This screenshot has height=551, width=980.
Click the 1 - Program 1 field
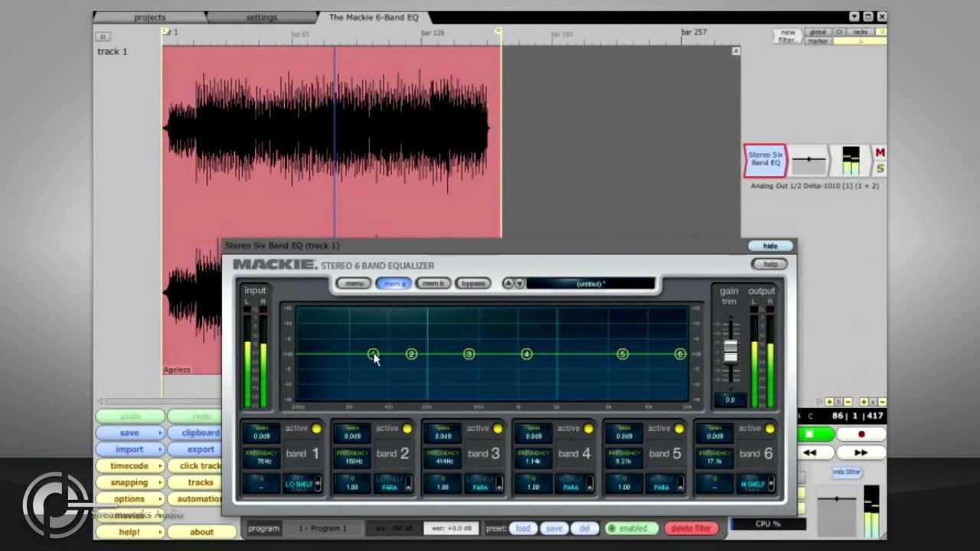pos(322,528)
